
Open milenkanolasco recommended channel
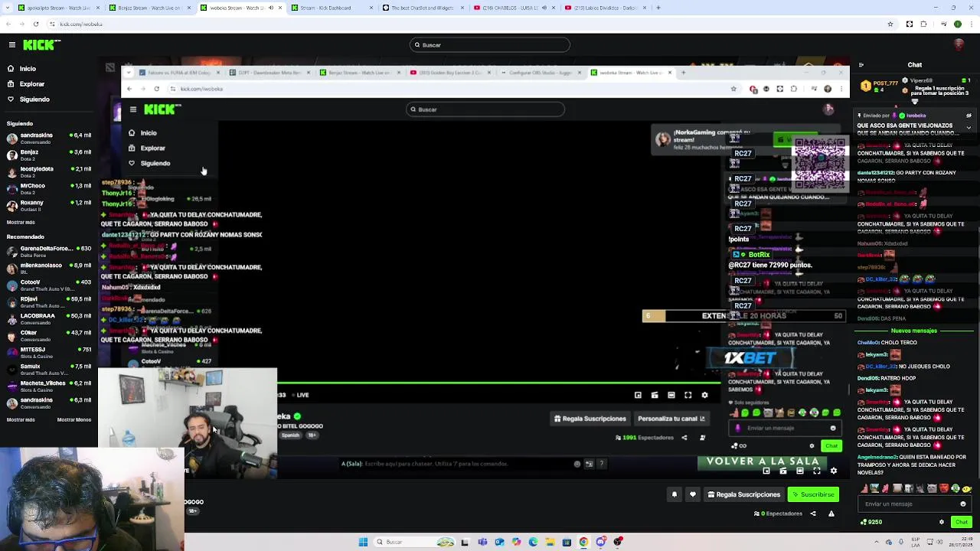click(49, 269)
